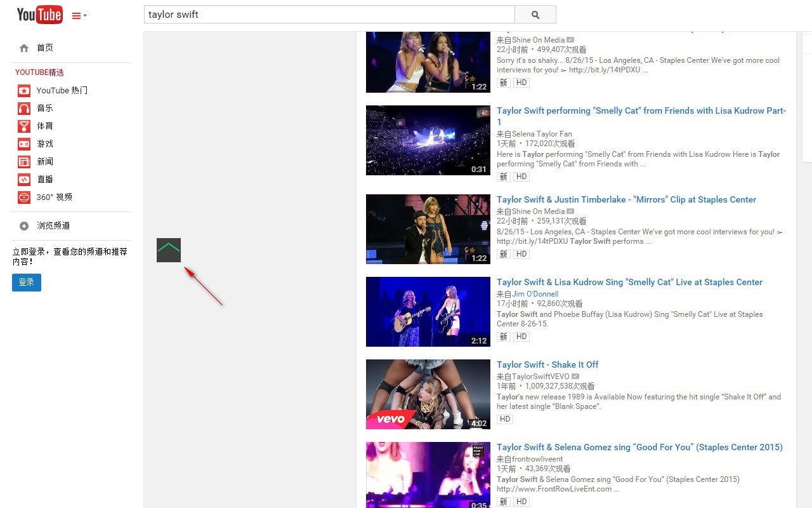Click the 新 badge under Lisa Kudrow video
The image size is (812, 508).
pos(503,337)
